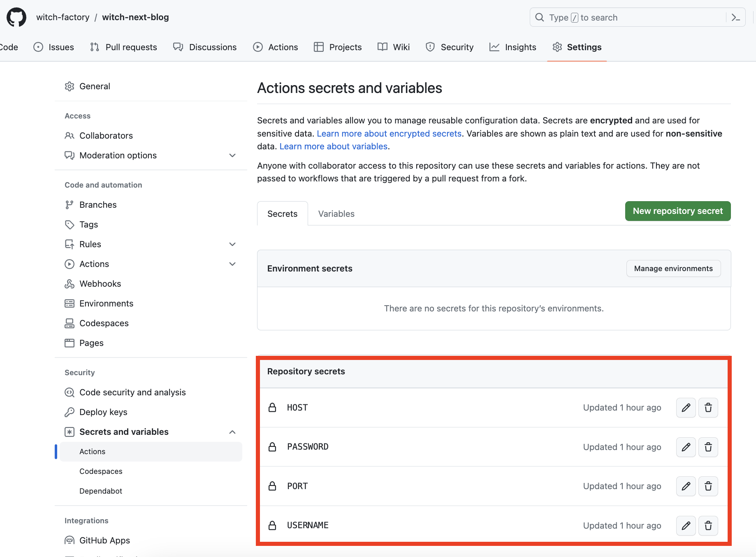Click the search field at top

pyautogui.click(x=617, y=17)
